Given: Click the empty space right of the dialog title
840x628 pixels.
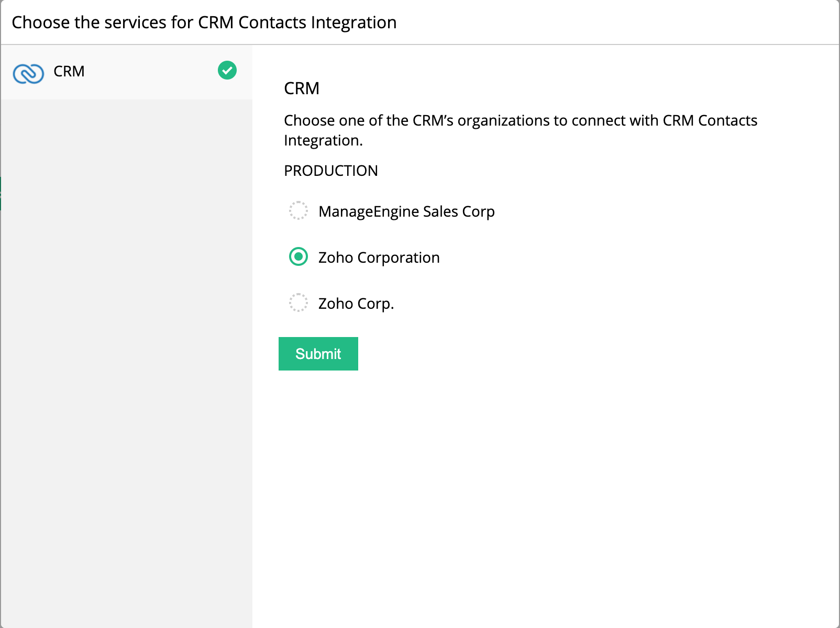Looking at the screenshot, I should pyautogui.click(x=618, y=23).
